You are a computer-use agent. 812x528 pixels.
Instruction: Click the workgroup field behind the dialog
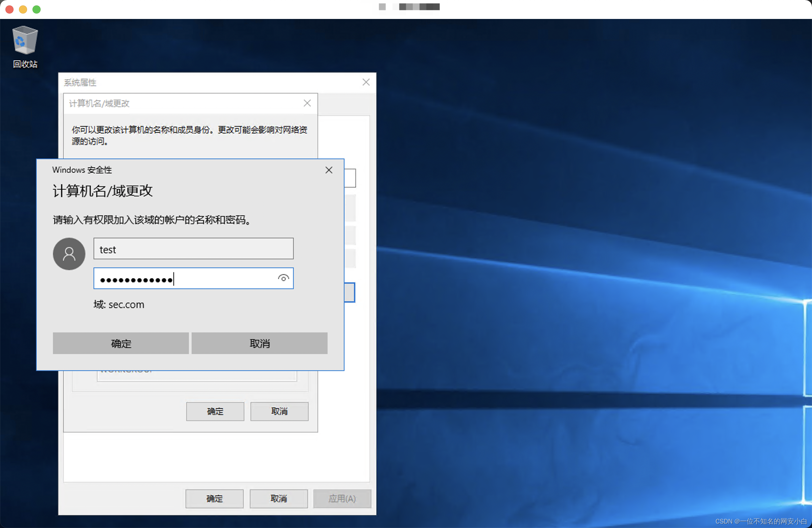pos(197,375)
